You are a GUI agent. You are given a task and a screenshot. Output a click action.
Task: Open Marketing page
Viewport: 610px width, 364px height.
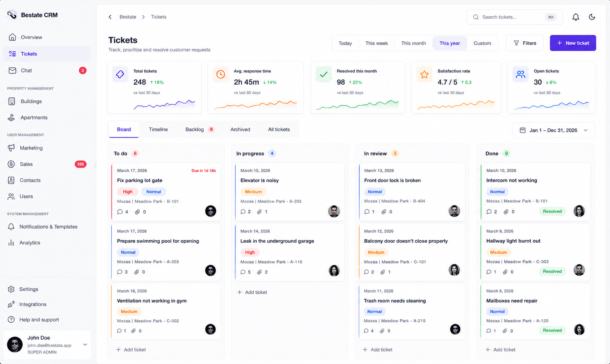coord(47,148)
